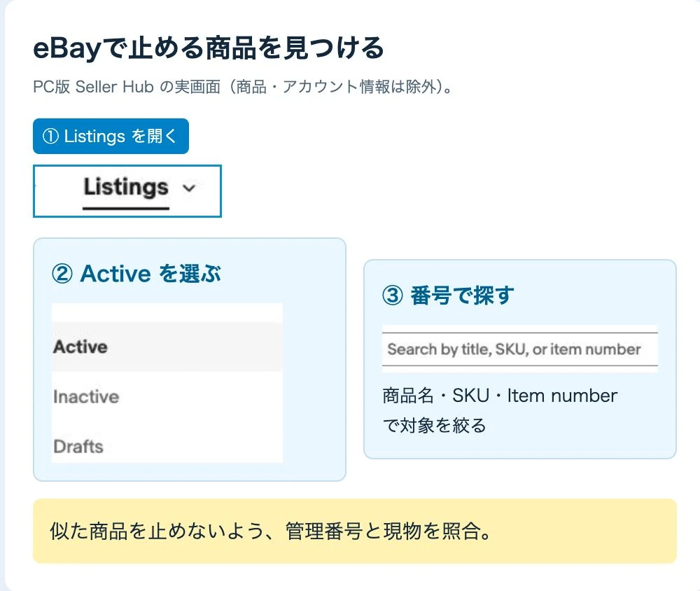The image size is (700, 591).
Task: Click the ① Listings を開く button
Action: point(111,137)
